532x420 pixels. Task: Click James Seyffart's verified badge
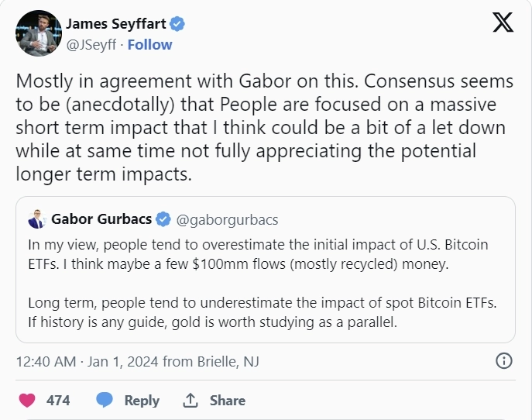(x=177, y=25)
